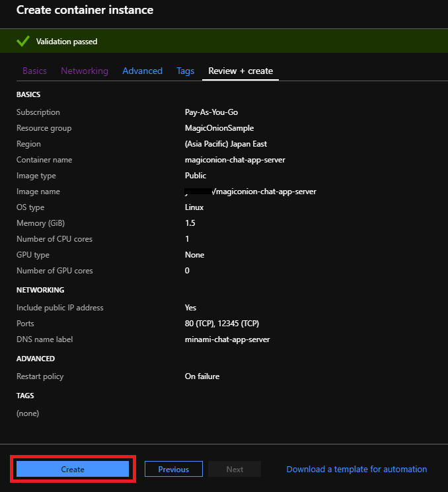Click the BASICS section header

[x=28, y=94]
